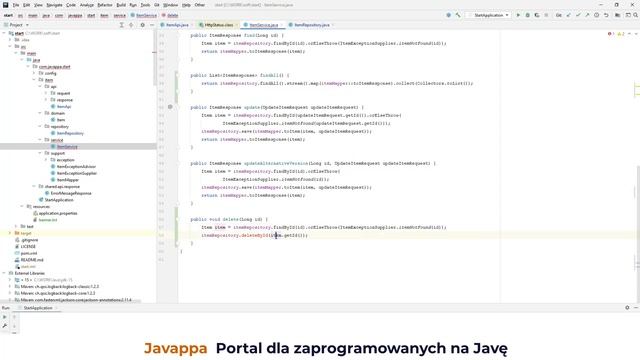The width and height of the screenshot is (640, 360).
Task: Expand the target folder in the tree
Action: [x=10, y=233]
